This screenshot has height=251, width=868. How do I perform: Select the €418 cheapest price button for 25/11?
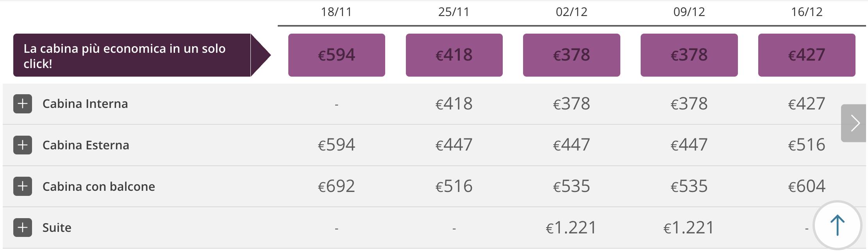click(x=454, y=54)
